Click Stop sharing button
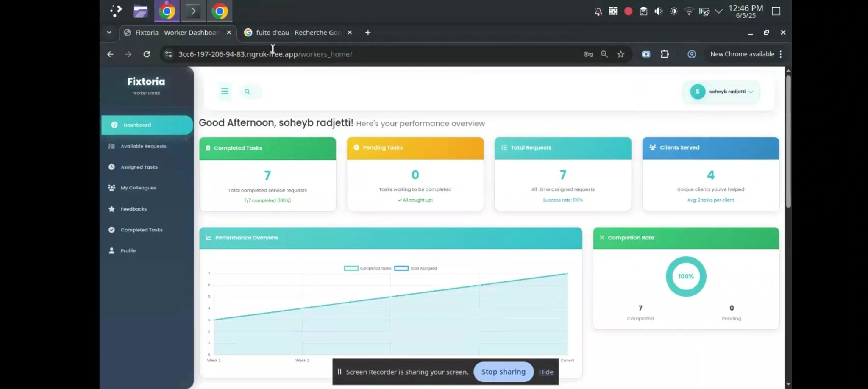The width and height of the screenshot is (868, 389). click(503, 372)
